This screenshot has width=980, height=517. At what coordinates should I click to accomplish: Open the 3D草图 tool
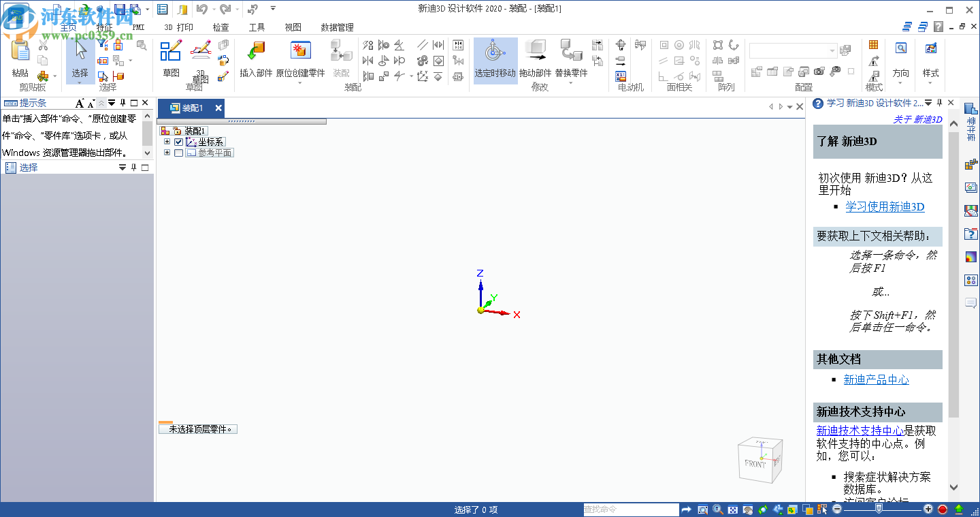pyautogui.click(x=200, y=60)
